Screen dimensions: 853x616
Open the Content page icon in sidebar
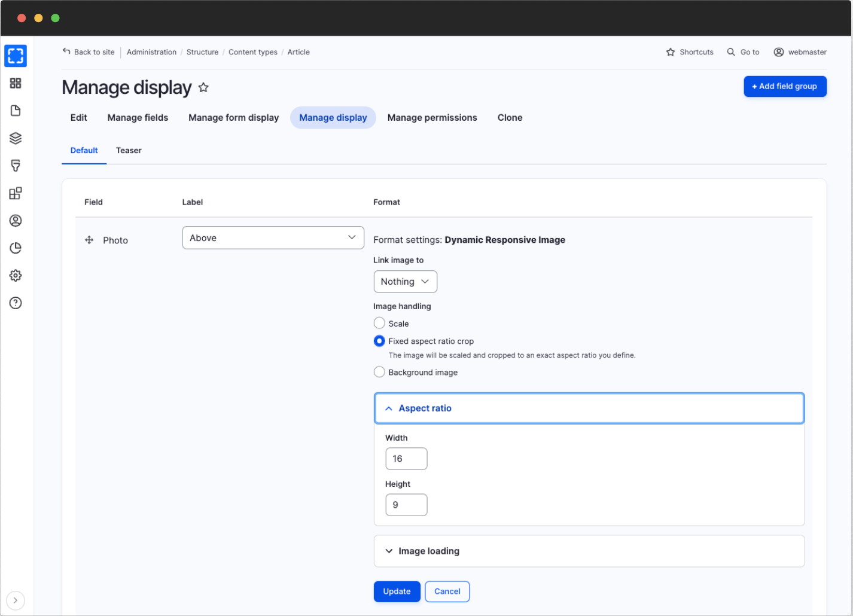(16, 110)
